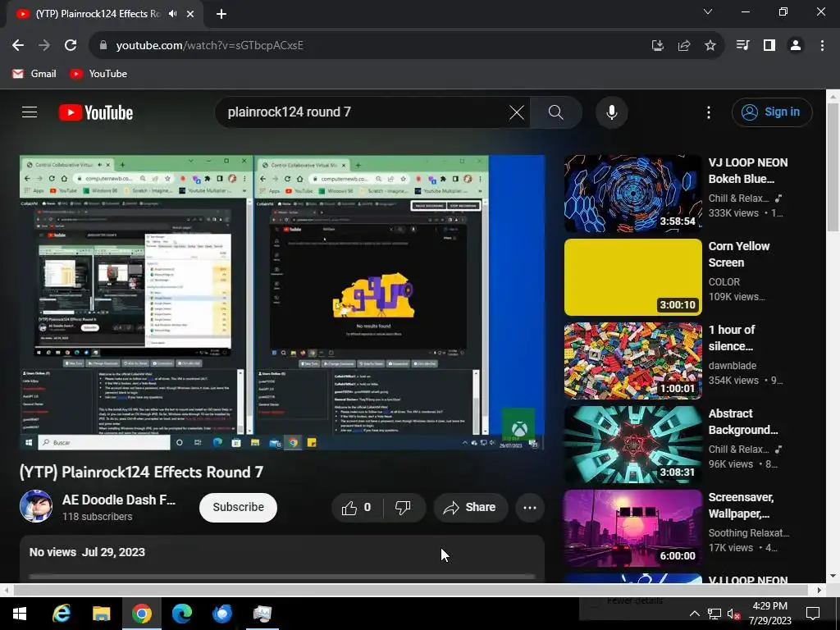Open Microsoft Edge from taskbar

[181, 614]
